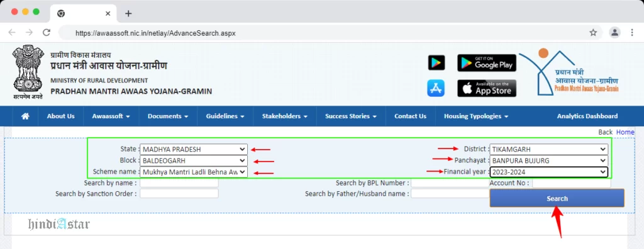Expand the Documents menu
Screen dimensions: 644x249
pos(168,116)
